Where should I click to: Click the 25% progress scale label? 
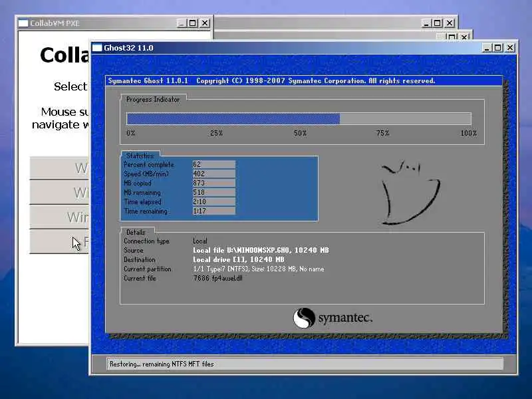(x=217, y=133)
